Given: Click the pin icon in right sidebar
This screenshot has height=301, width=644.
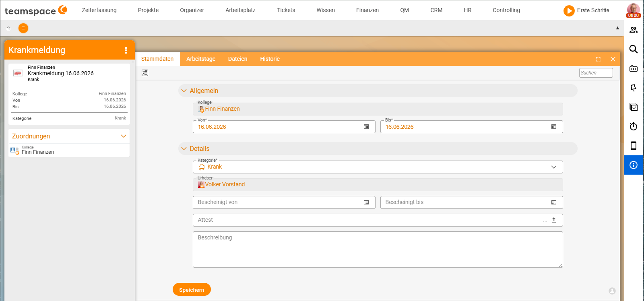Looking at the screenshot, I should [x=634, y=88].
